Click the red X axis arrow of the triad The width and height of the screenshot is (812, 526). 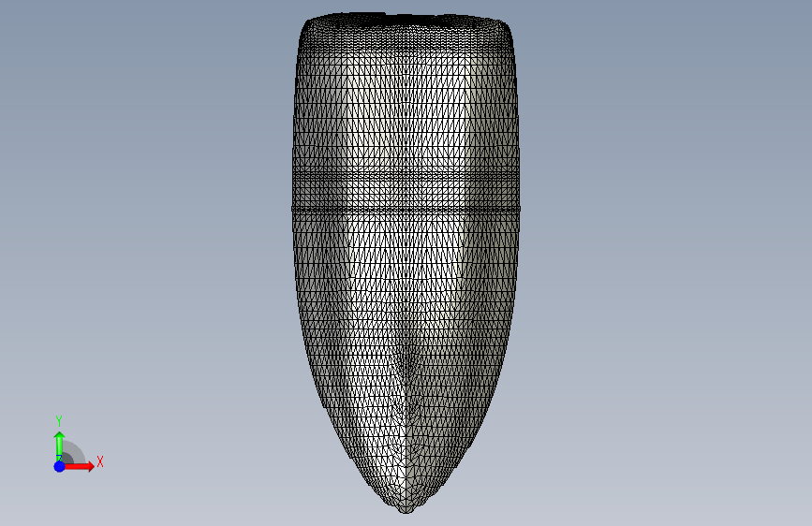tap(79, 466)
